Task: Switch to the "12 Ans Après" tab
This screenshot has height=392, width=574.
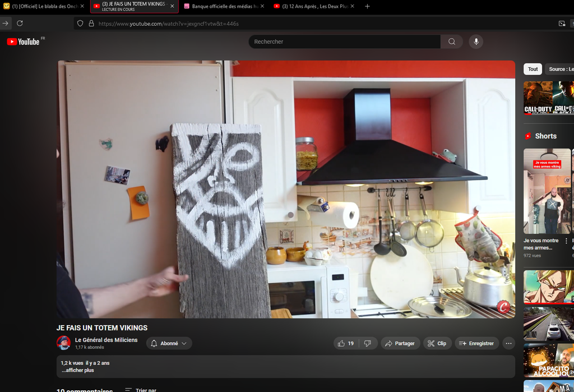Action: 314,6
